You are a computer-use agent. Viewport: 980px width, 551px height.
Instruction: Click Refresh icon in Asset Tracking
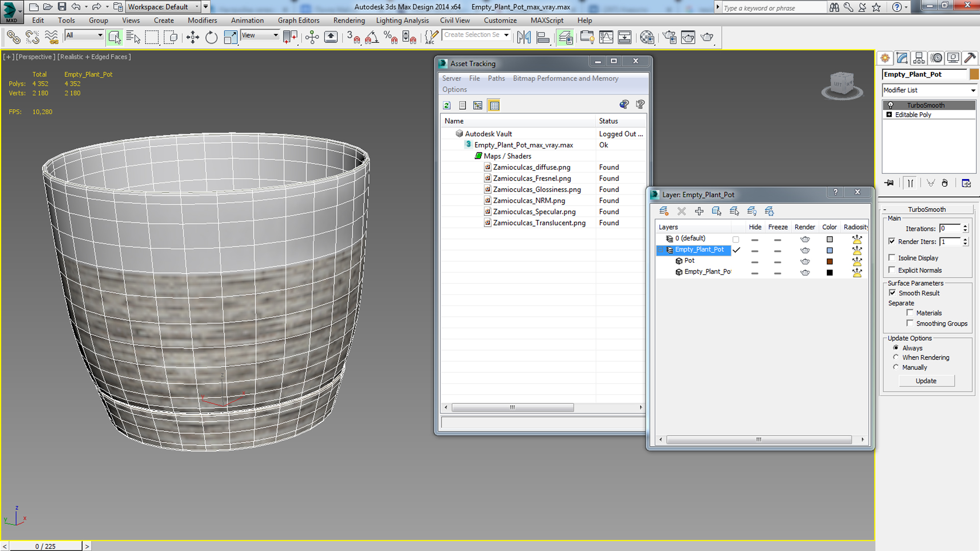point(447,106)
